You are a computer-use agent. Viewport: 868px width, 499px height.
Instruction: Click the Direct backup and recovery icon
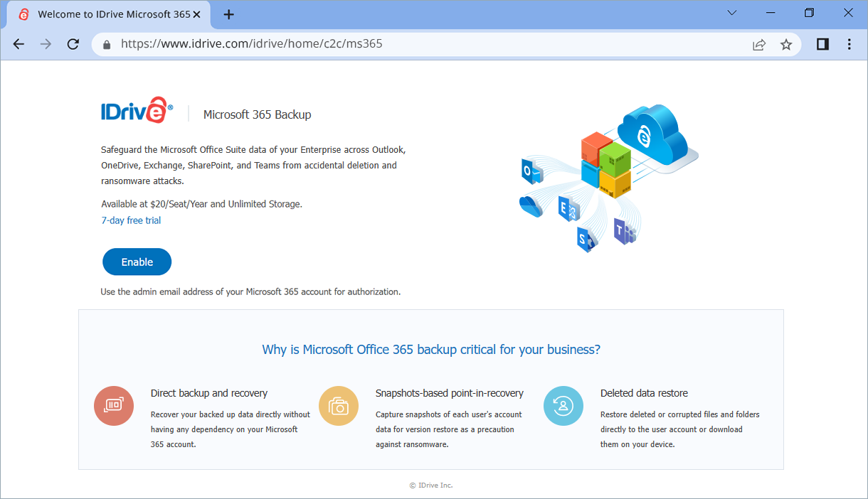[x=114, y=406]
